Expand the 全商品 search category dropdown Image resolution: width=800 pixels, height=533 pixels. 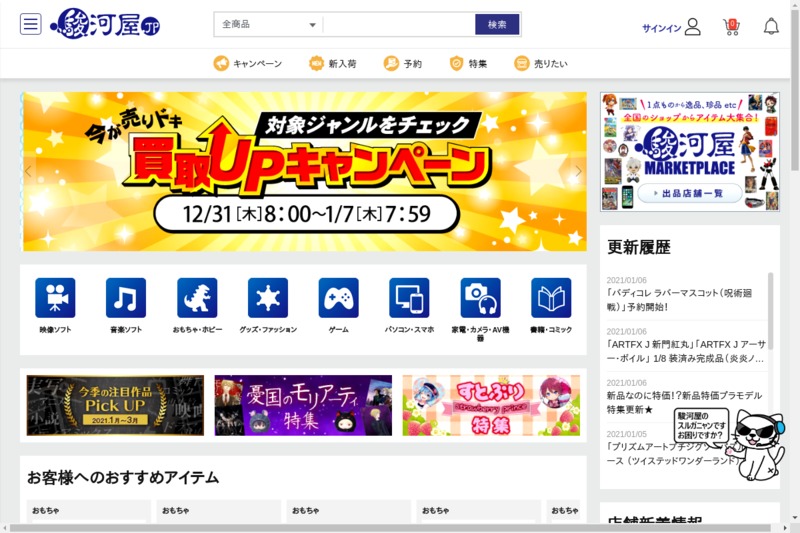click(268, 25)
